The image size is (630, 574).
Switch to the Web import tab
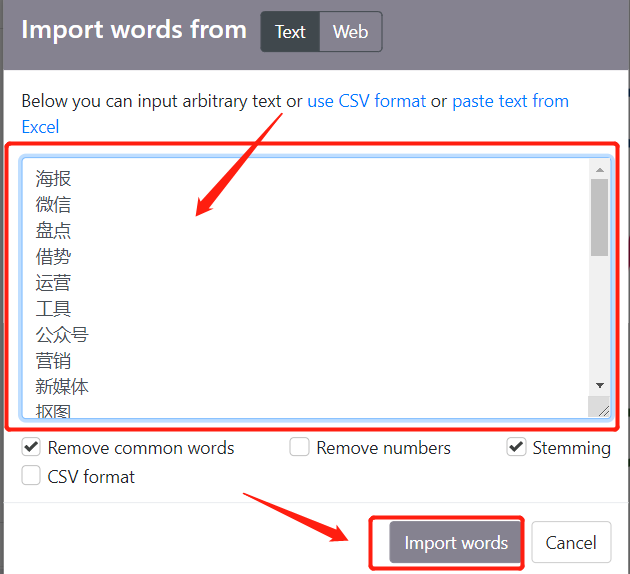351,32
